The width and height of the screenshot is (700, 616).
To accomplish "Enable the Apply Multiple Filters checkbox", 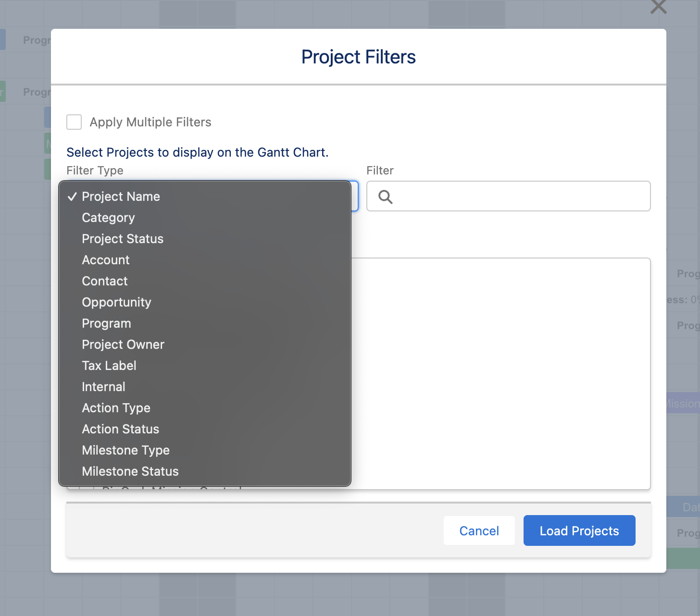I will tap(74, 122).
